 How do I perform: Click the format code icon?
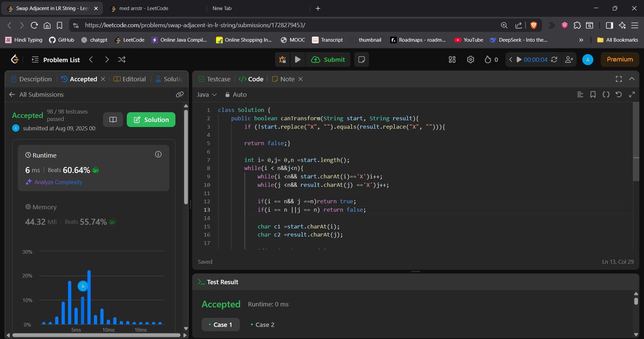click(580, 95)
